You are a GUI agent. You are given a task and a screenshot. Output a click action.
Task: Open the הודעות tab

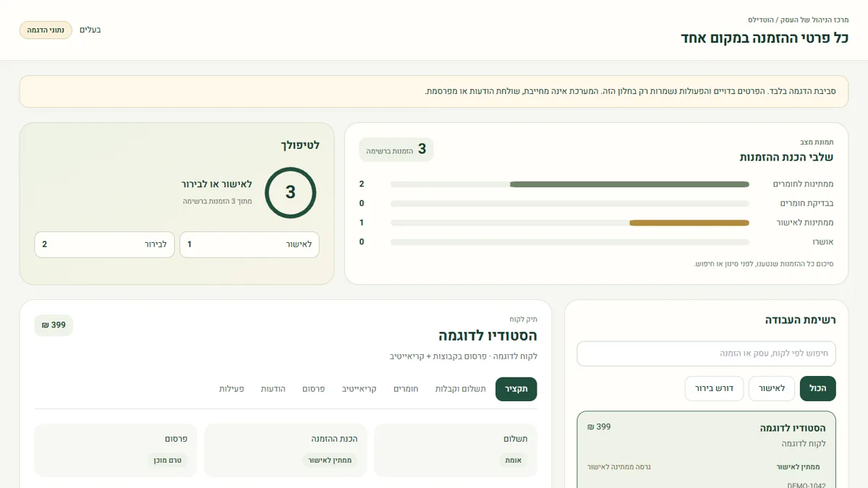[x=273, y=389]
